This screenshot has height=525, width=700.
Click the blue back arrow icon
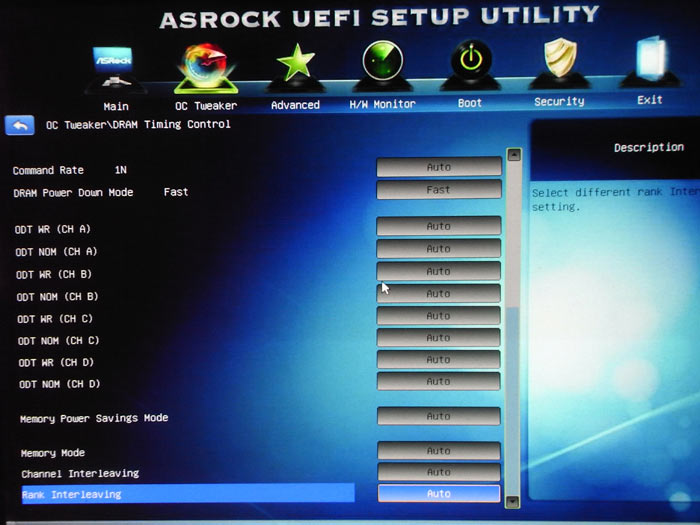(20, 125)
